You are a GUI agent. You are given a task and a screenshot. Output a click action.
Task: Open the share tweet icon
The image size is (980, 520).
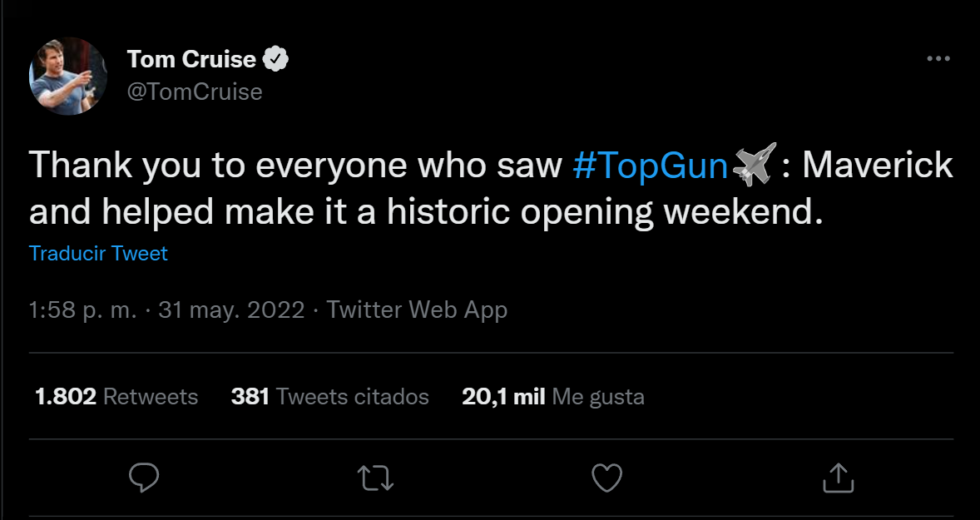point(838,477)
